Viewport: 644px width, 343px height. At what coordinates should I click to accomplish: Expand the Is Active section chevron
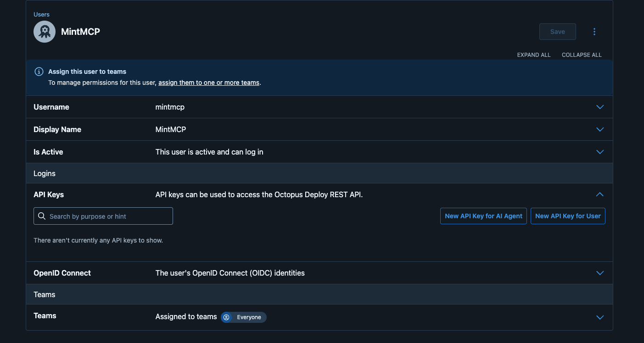(x=599, y=152)
